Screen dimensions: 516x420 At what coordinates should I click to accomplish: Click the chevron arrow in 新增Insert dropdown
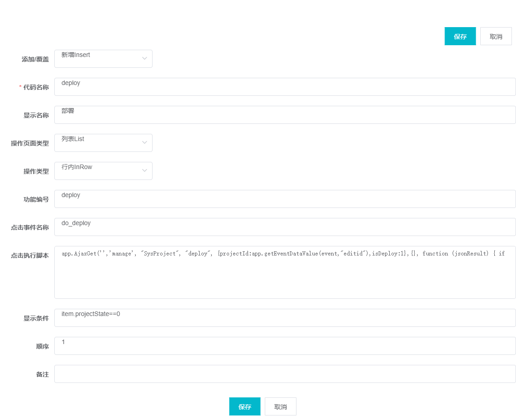coord(144,58)
